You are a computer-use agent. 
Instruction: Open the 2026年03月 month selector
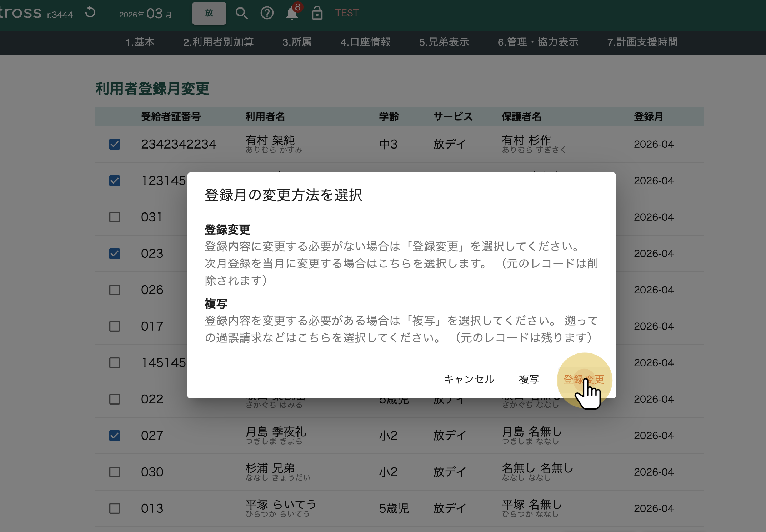145,14
